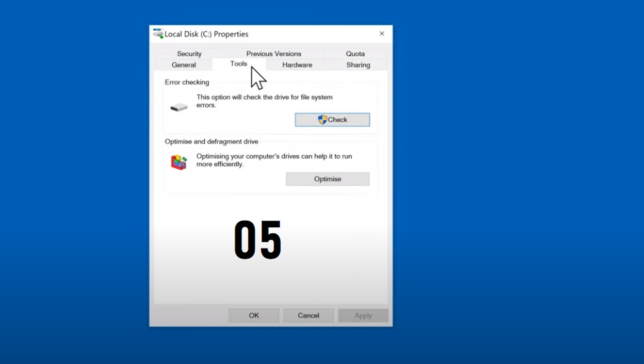Click the shield icon on the Check button

[323, 119]
